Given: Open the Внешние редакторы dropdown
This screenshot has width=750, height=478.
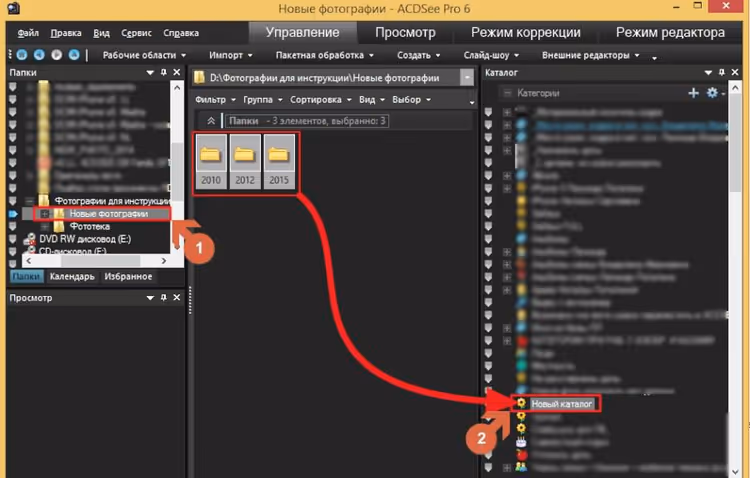Looking at the screenshot, I should point(590,55).
